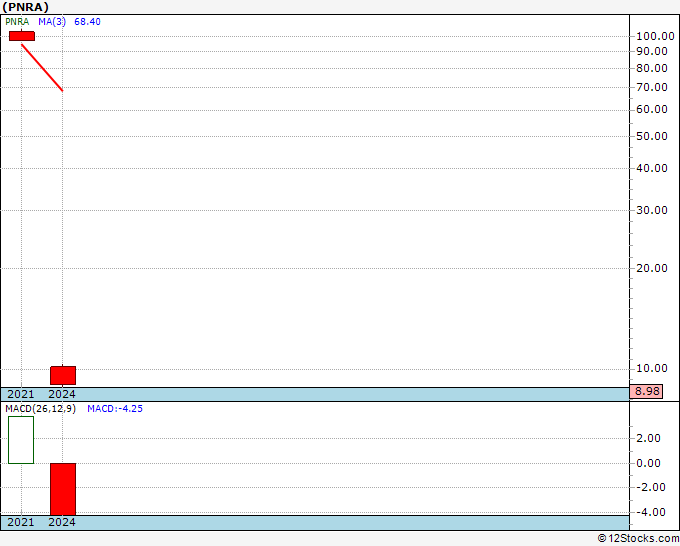Click the 10.00 price axis label
Image resolution: width=680 pixels, height=546 pixels.
point(651,368)
